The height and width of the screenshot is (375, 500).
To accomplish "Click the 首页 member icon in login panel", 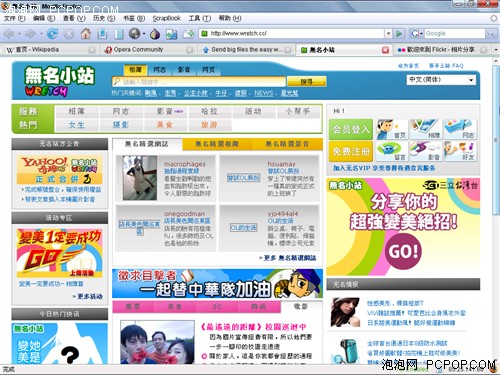I will coord(391,129).
